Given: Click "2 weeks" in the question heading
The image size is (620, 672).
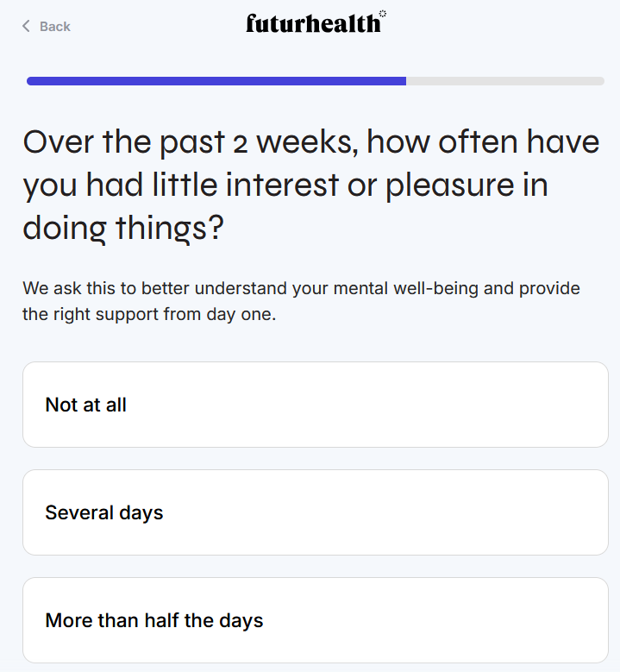Looking at the screenshot, I should pos(293,141).
